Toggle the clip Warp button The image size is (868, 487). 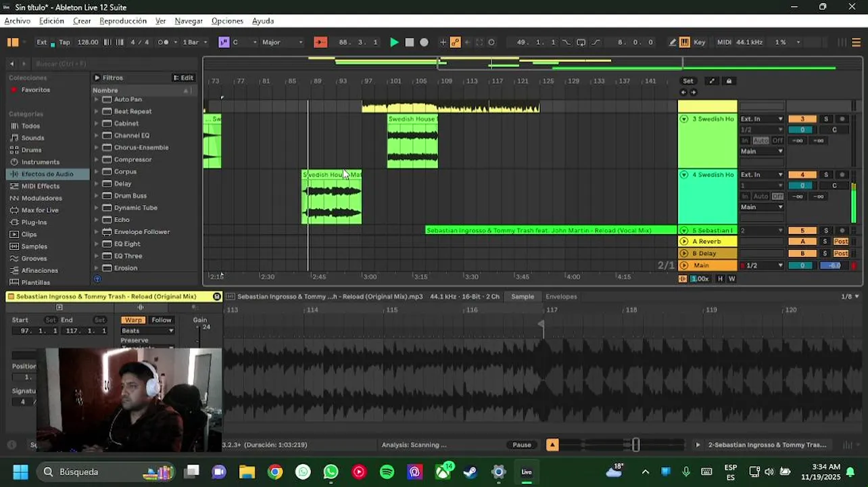pyautogui.click(x=133, y=320)
